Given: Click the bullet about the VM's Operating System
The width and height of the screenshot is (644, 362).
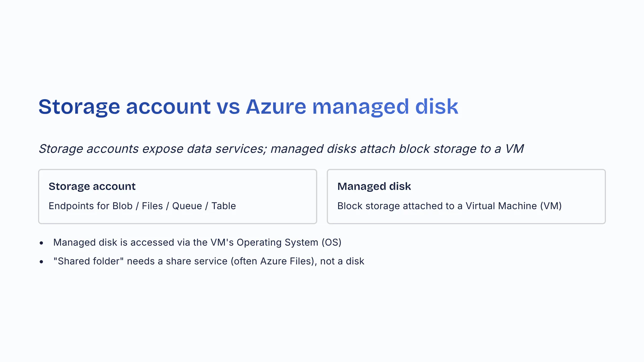Looking at the screenshot, I should 197,242.
